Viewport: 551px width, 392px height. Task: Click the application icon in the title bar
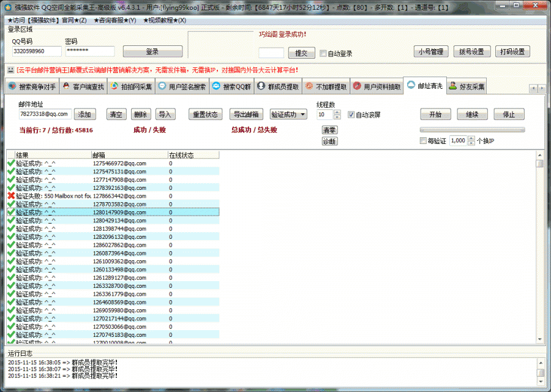coord(8,7)
